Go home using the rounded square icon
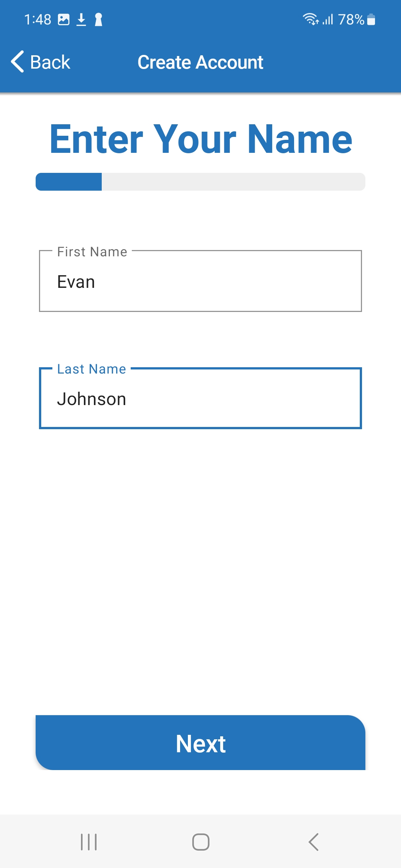This screenshot has width=401, height=868. (x=200, y=842)
